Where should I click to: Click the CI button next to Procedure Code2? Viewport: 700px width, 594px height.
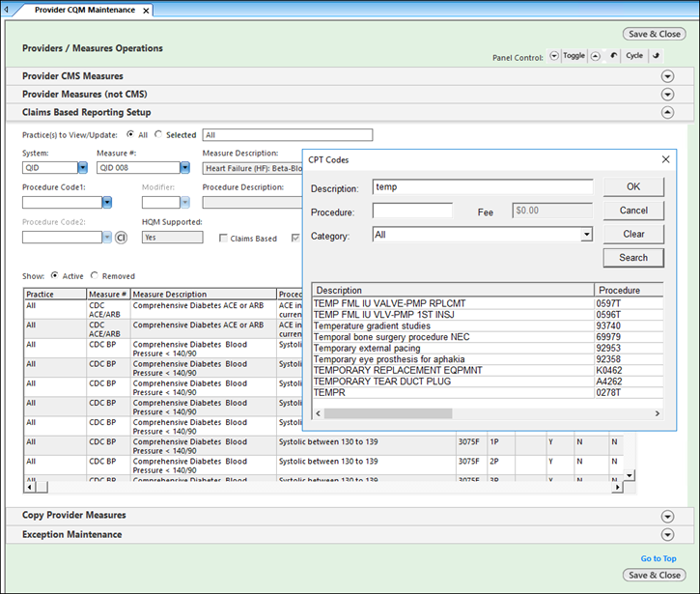121,238
